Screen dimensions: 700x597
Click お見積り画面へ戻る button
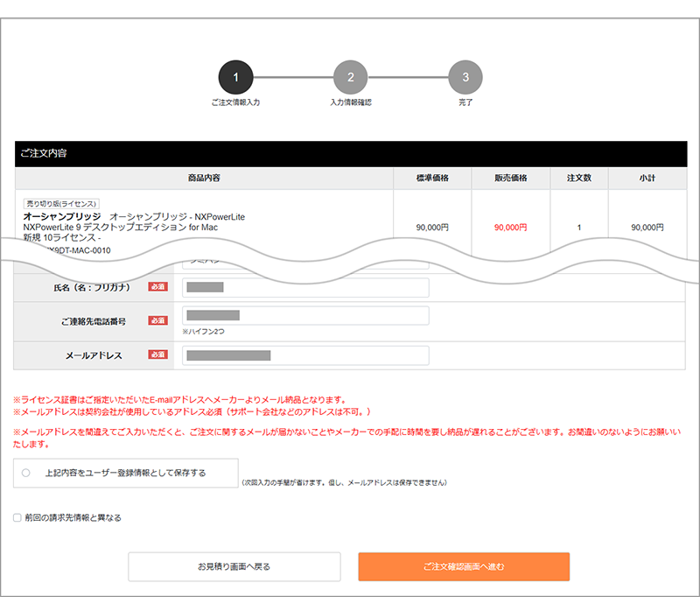tap(234, 566)
